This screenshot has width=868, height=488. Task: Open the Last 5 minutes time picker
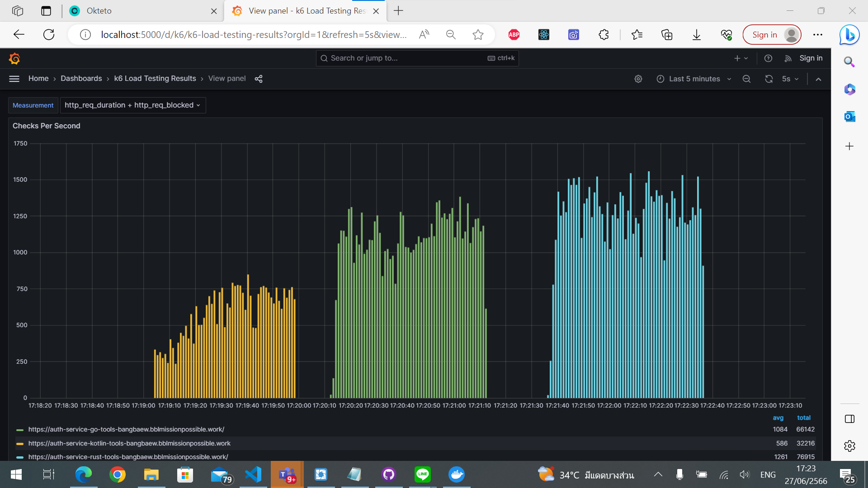pos(694,79)
